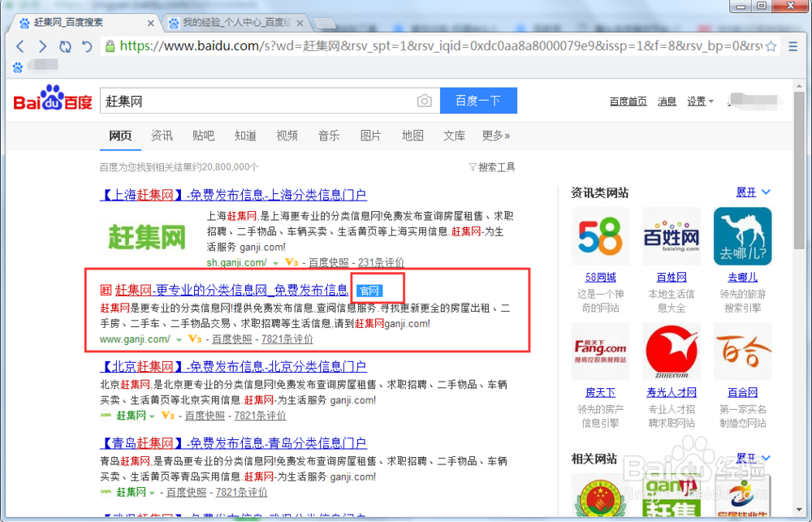Open 上海赶集网 result title link

pyautogui.click(x=233, y=195)
